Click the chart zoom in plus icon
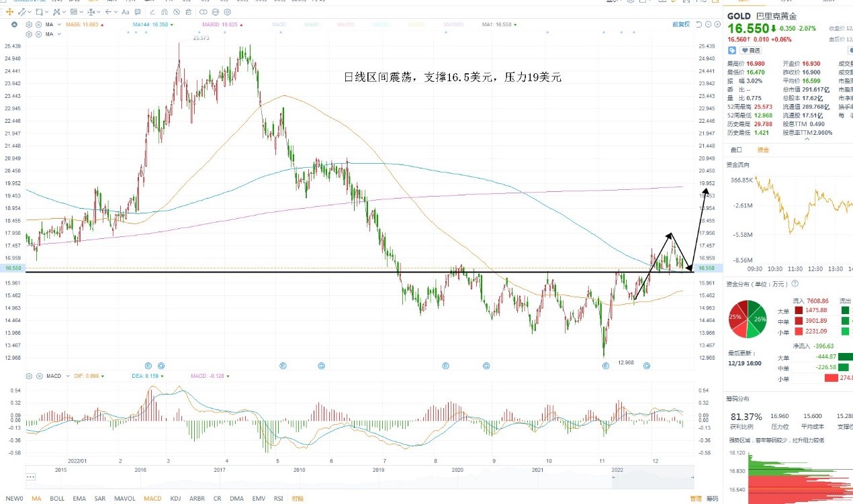853x504 pixels. [x=717, y=24]
